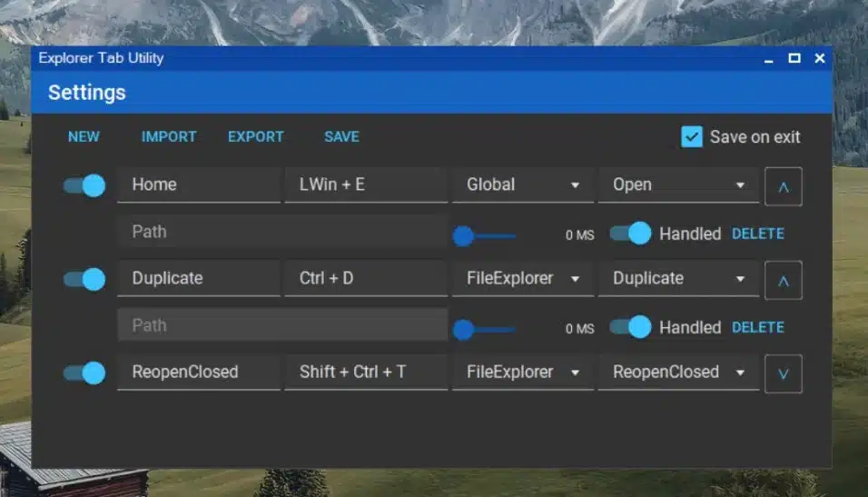
Task: Open the FileExplorer scope dropdown for Duplicate
Action: [523, 279]
